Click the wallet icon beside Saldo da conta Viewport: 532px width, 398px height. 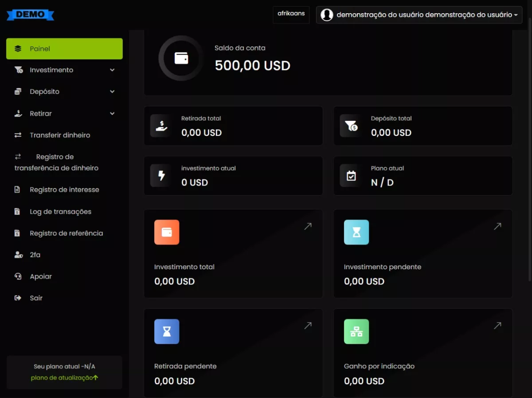[x=181, y=58]
